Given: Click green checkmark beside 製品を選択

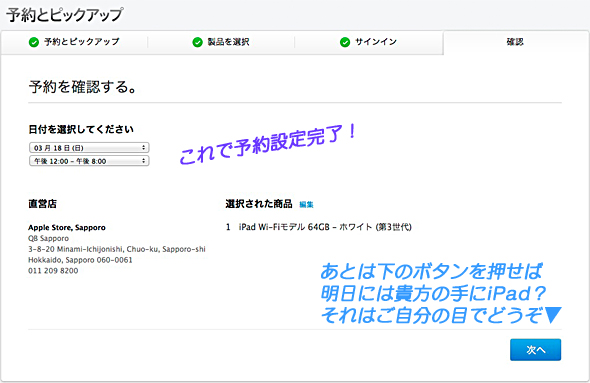Looking at the screenshot, I should coord(197,42).
